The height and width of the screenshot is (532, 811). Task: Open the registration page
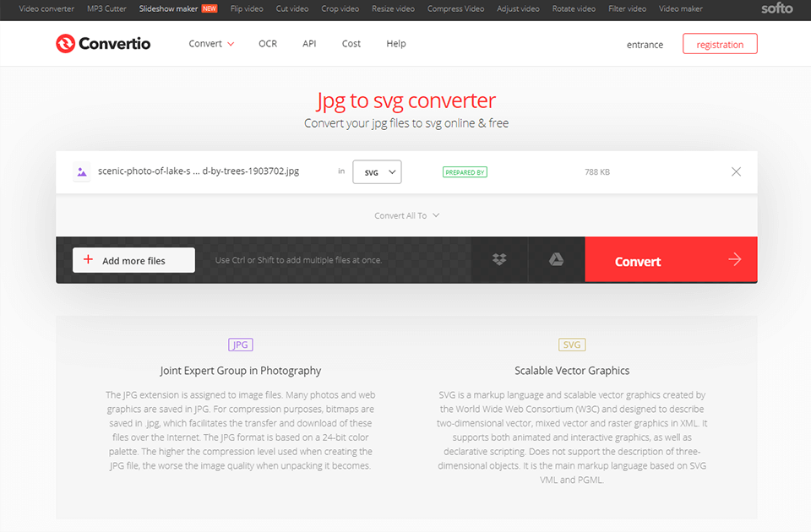[x=720, y=44]
